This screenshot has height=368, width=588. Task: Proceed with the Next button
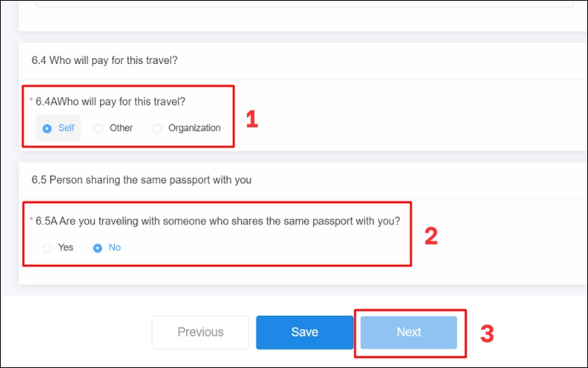409,332
